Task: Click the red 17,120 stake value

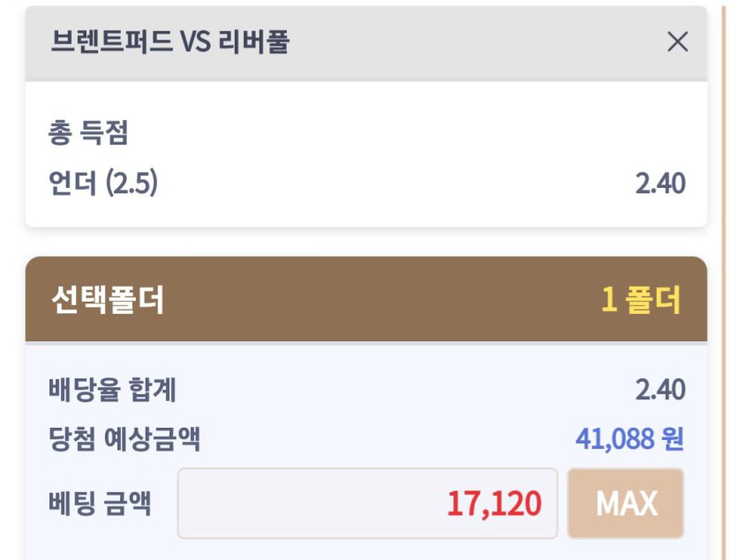Action: point(493,504)
